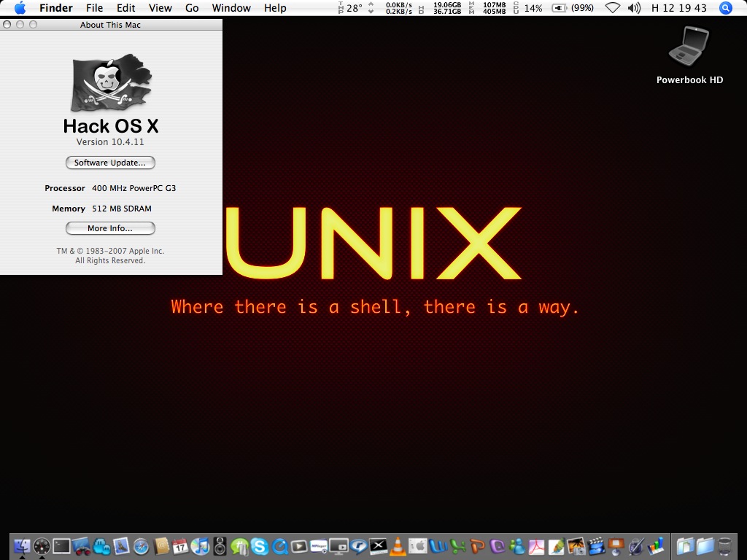747x560 pixels.
Task: Open the Trash in Dock
Action: 724,546
